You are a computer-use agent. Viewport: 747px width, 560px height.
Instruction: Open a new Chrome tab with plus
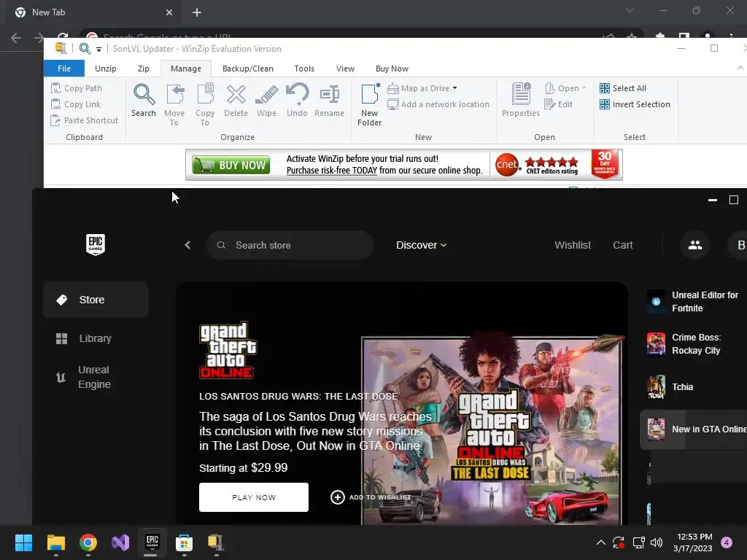tap(197, 12)
